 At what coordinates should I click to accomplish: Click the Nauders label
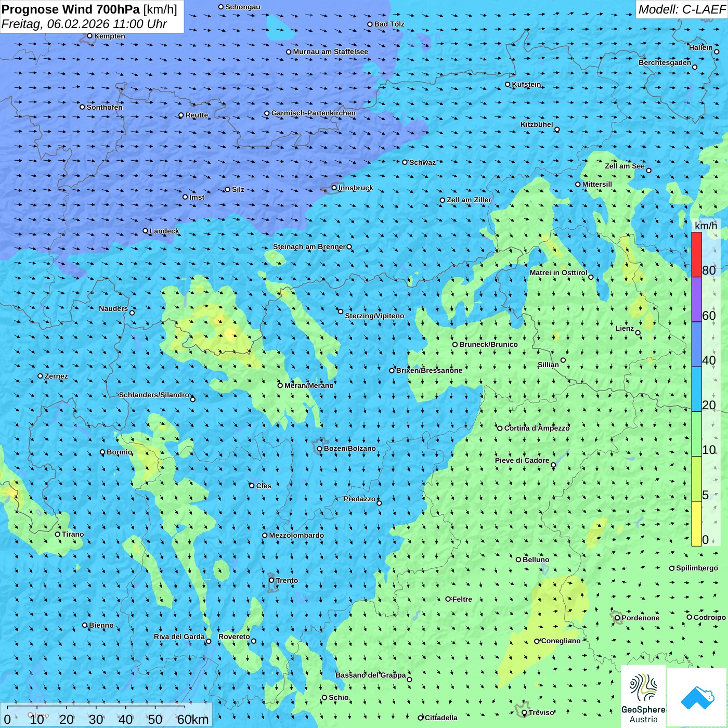tap(113, 308)
